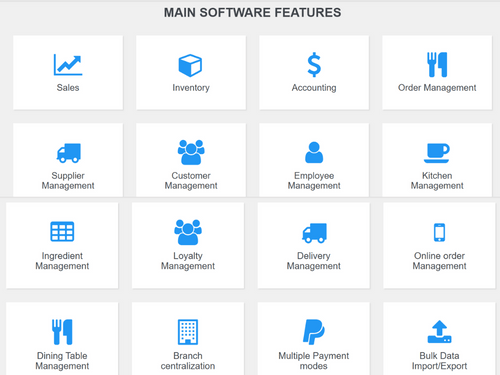Click the Accounting dollar sign icon
This screenshot has height=375, width=500.
coord(314,65)
